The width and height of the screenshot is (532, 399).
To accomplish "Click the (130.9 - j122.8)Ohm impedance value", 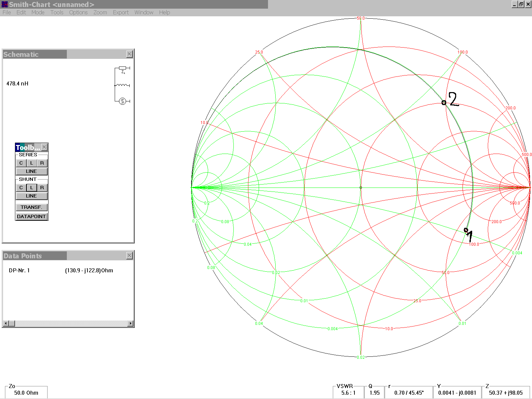I will [x=89, y=270].
